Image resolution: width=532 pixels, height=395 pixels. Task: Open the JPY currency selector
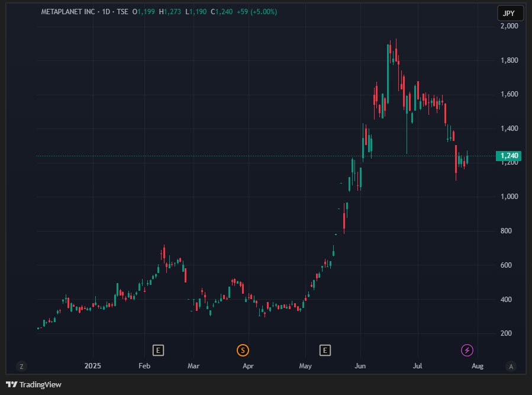point(510,13)
